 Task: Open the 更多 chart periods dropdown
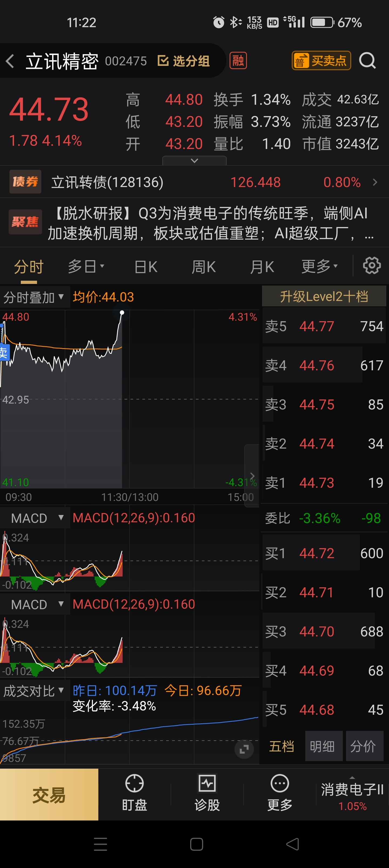(320, 267)
